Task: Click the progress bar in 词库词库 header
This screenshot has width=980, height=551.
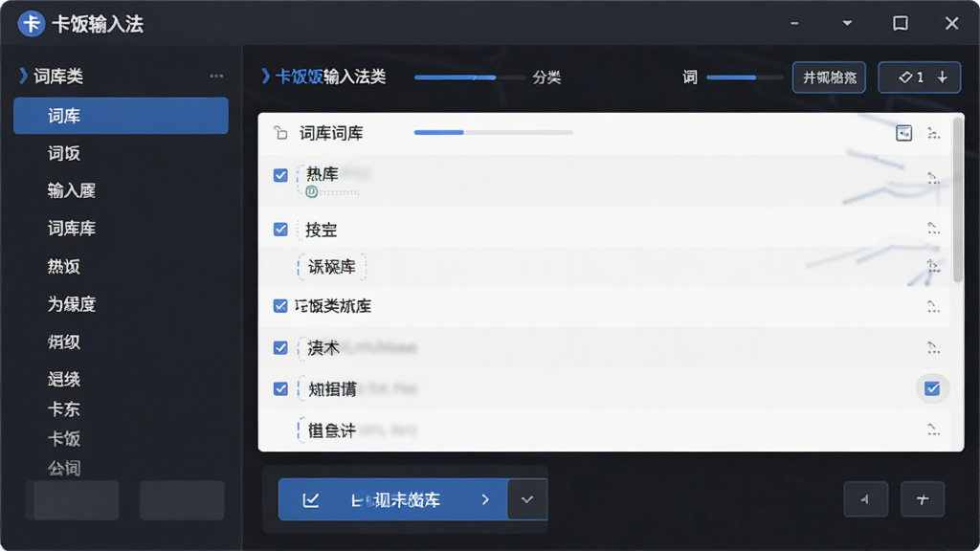Action: (493, 132)
